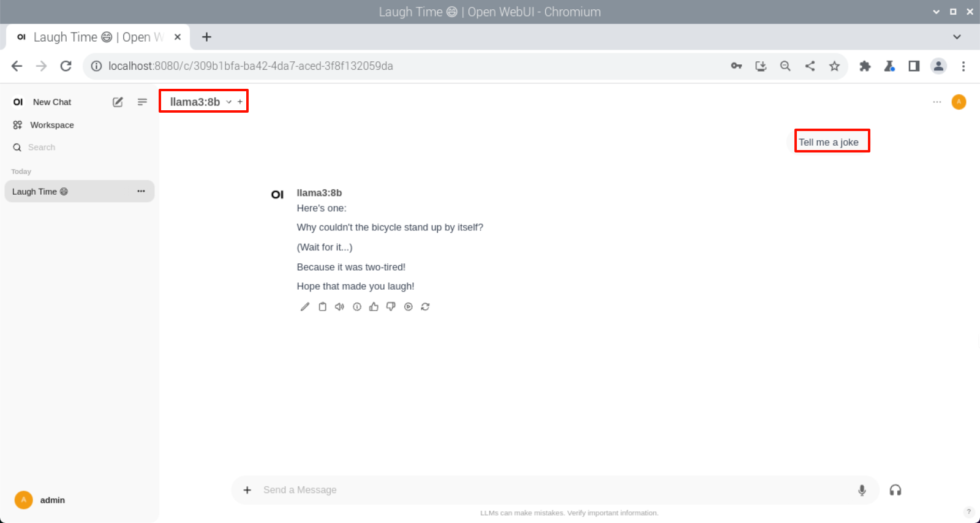Expand the llama3:8b model selector

(x=201, y=102)
